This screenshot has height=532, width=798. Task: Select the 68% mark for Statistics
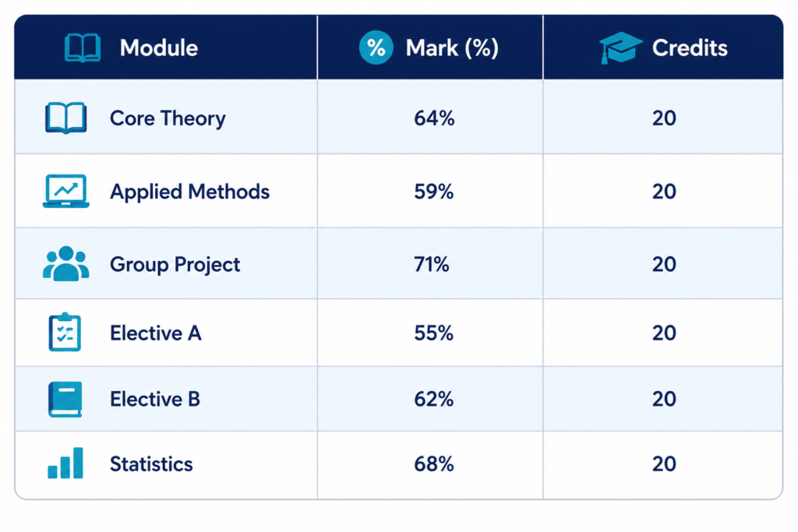point(433,464)
